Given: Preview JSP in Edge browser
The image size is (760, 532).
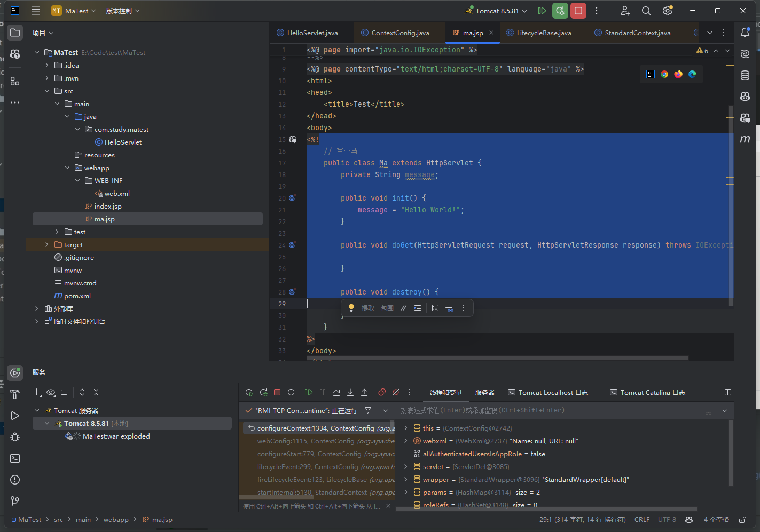Looking at the screenshot, I should click(x=692, y=74).
